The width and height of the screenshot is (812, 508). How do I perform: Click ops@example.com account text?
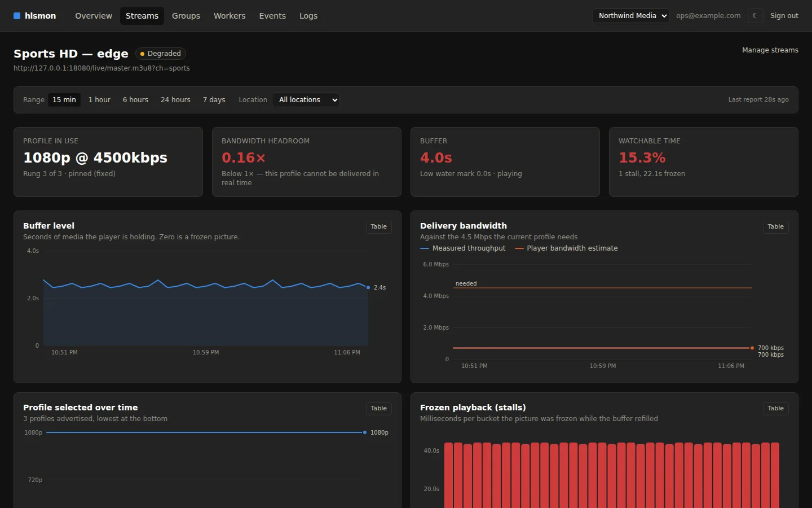[x=708, y=16]
